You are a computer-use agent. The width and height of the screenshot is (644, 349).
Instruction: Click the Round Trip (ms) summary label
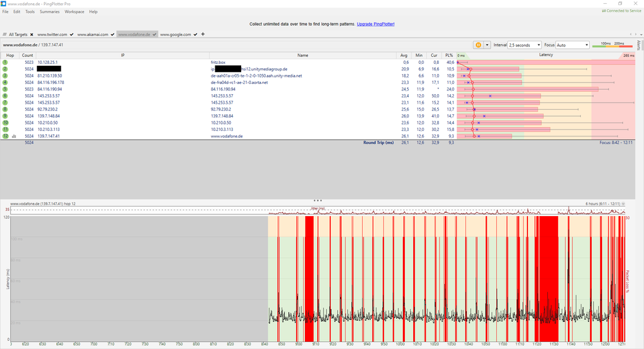pos(378,143)
